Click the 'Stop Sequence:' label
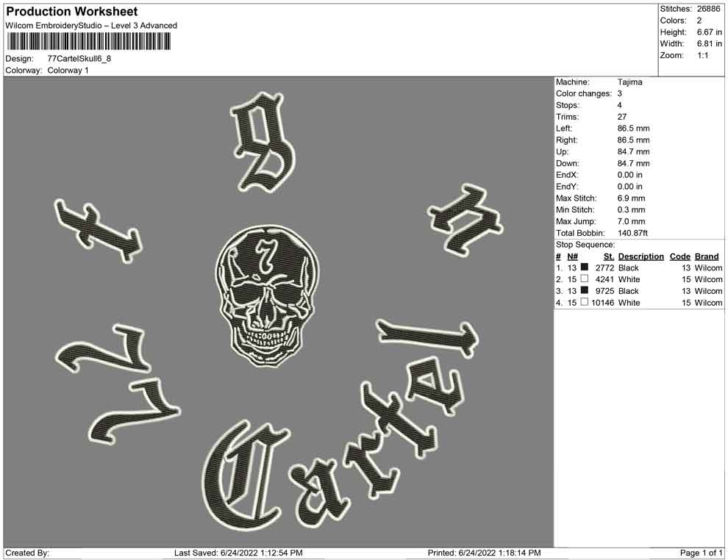This screenshot has height=560, width=728. (x=585, y=245)
